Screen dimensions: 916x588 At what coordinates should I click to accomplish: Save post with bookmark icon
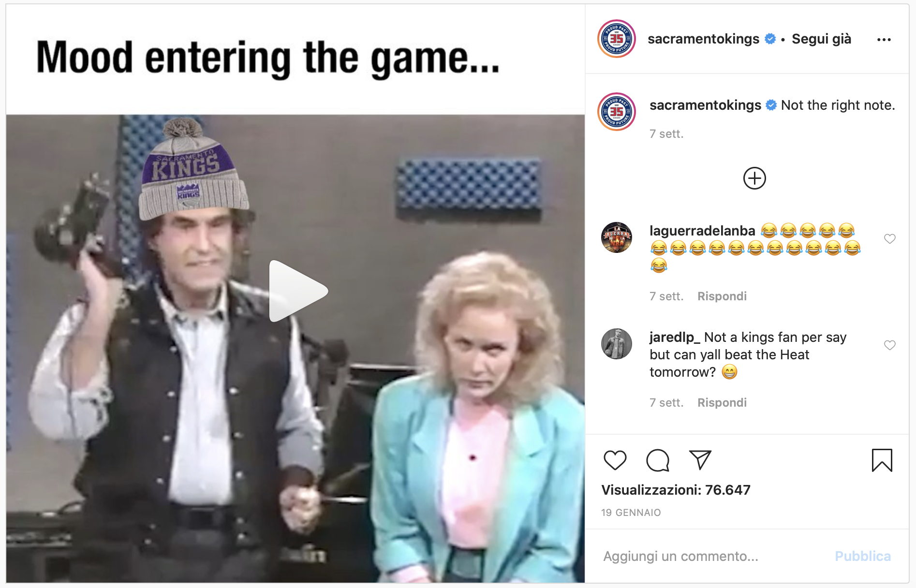(x=882, y=460)
